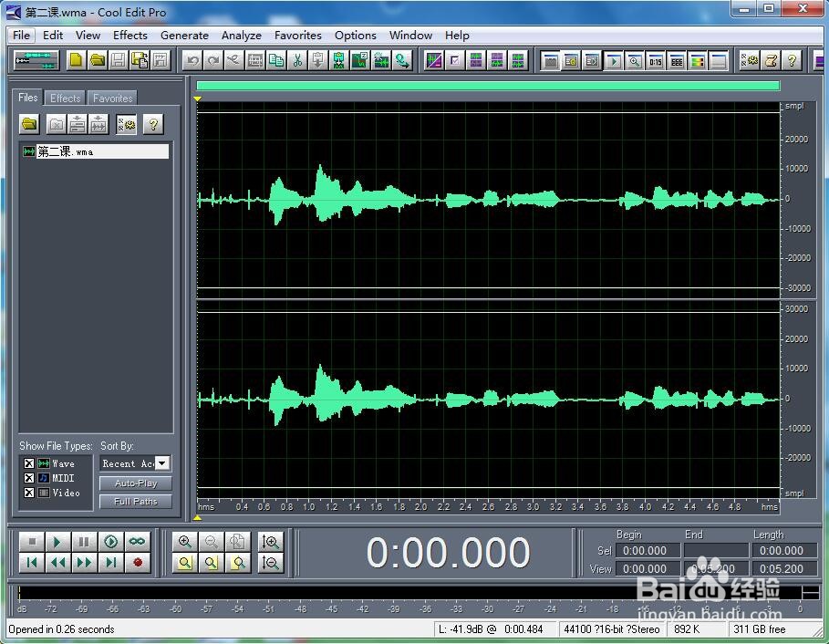Show level meters with the green-red bars icon
This screenshot has width=829, height=644.
point(698,60)
